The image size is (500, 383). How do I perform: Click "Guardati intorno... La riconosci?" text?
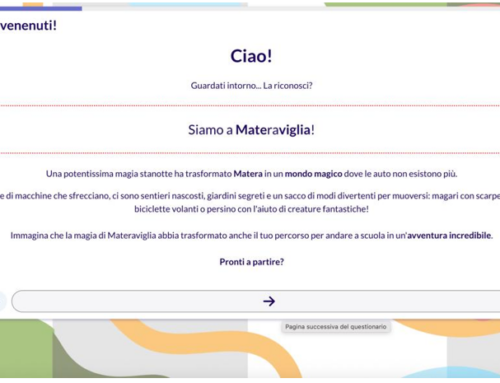pos(251,86)
